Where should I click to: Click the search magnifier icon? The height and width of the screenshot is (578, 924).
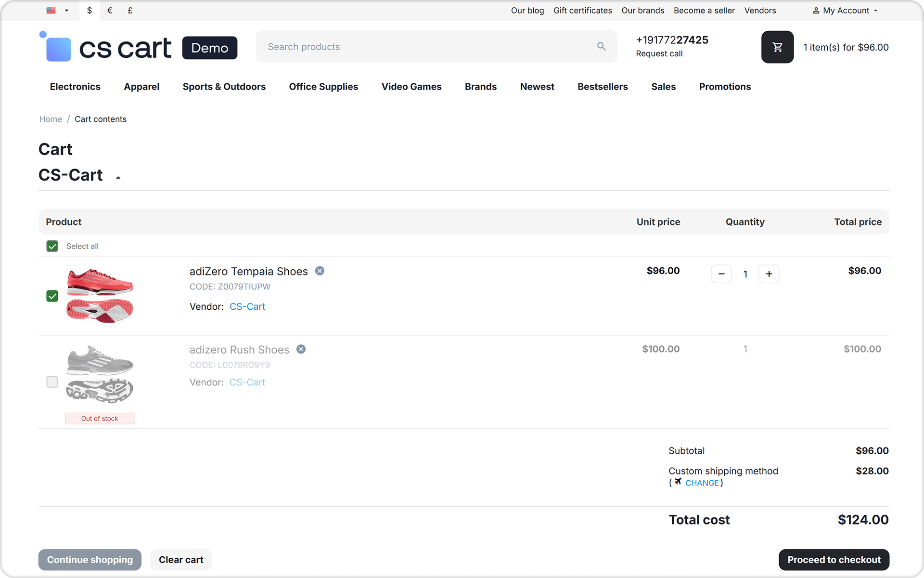[601, 46]
